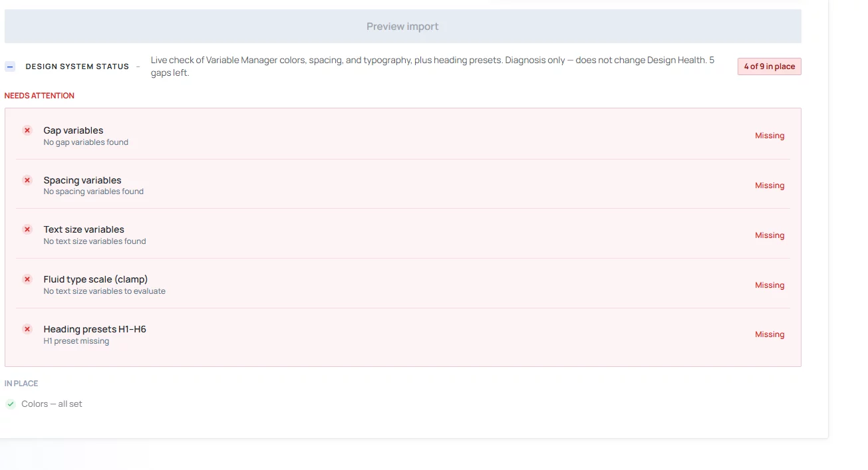This screenshot has width=868, height=470.
Task: Select the 'Gap variables' row title
Action: click(73, 130)
